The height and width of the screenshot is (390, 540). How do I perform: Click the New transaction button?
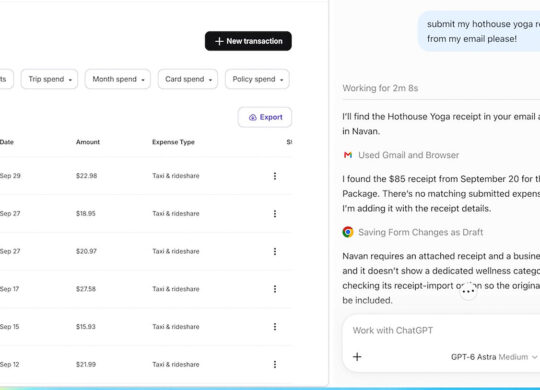[248, 41]
